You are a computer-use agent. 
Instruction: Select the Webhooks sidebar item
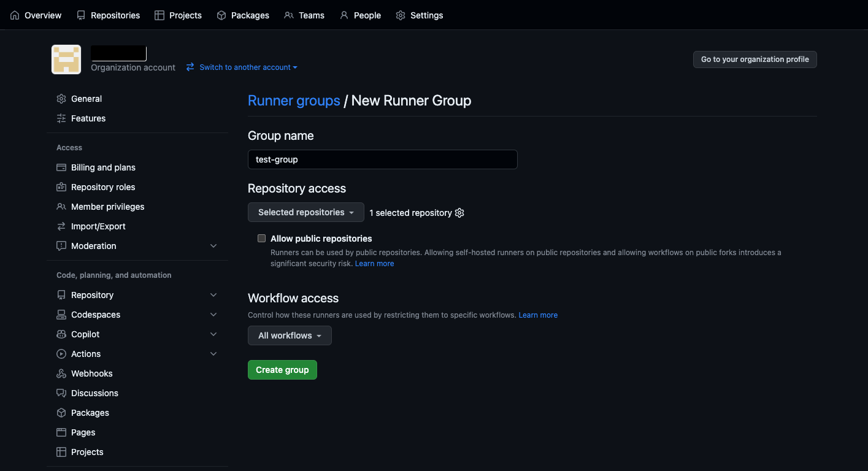(x=91, y=373)
